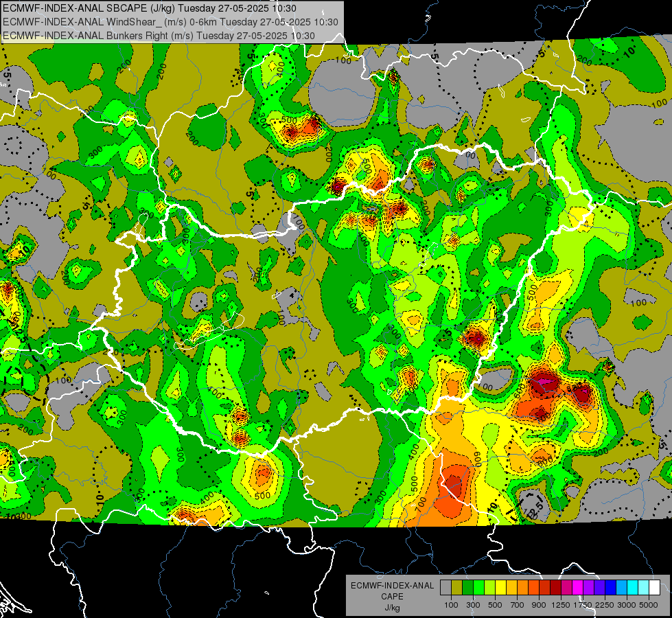Click the legend tick label 900
This screenshot has height=618, width=672.
pyautogui.click(x=539, y=605)
